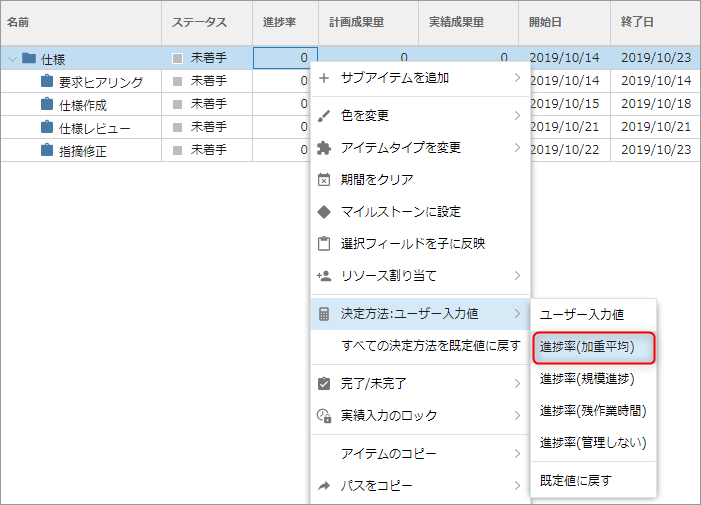Click start date 2019/10/22 of 指摘修正
This screenshot has width=701, height=505.
click(x=564, y=150)
